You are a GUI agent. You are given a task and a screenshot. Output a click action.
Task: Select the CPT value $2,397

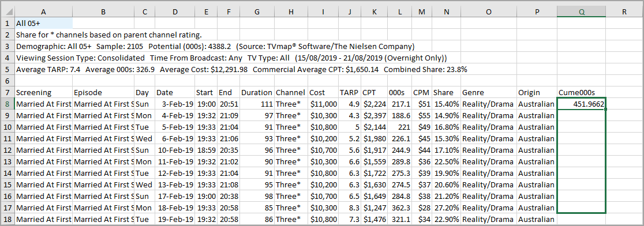374,116
